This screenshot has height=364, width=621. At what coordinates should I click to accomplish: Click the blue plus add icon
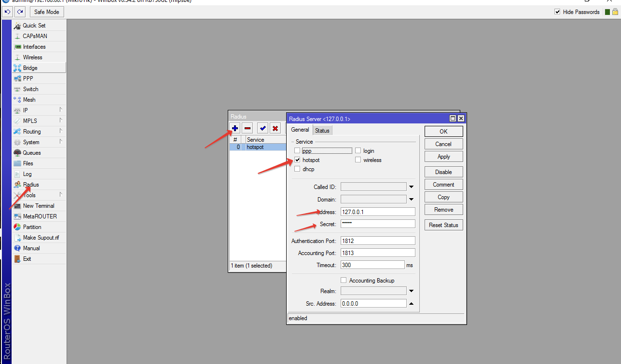(x=235, y=128)
